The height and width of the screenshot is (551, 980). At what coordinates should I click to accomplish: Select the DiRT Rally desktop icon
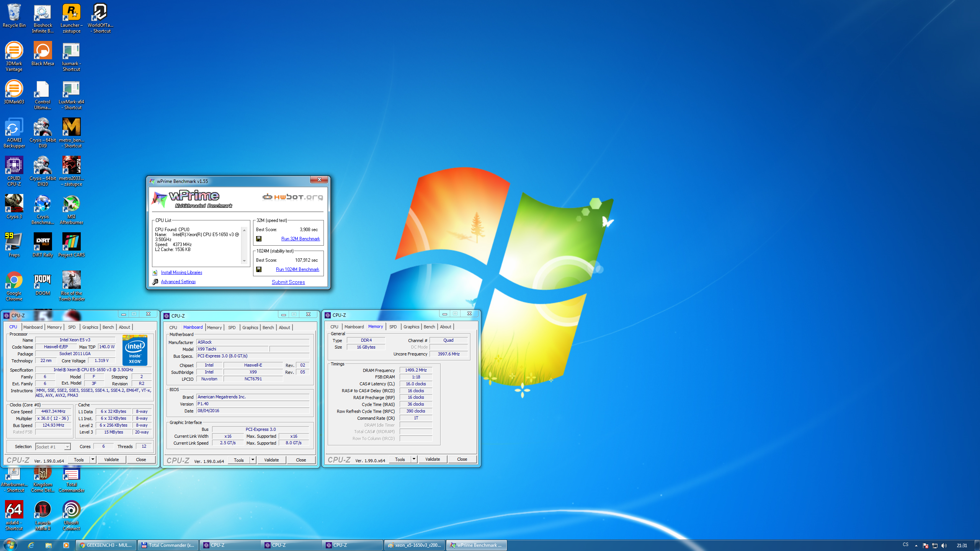pyautogui.click(x=42, y=245)
